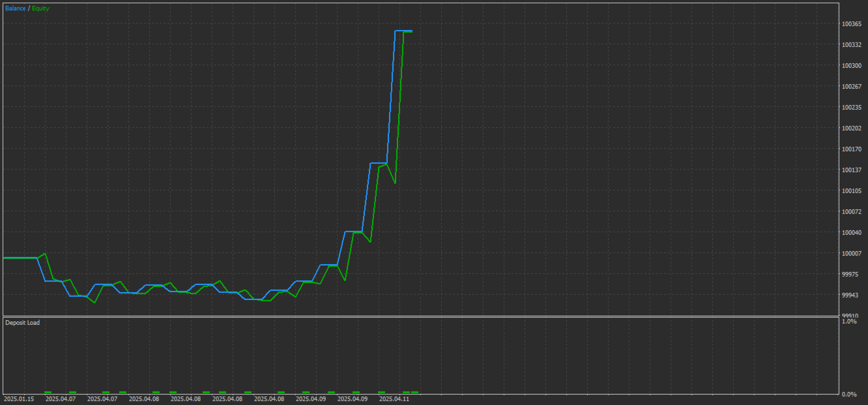
Task: Click the last green deposit load bar
Action: pyautogui.click(x=415, y=392)
